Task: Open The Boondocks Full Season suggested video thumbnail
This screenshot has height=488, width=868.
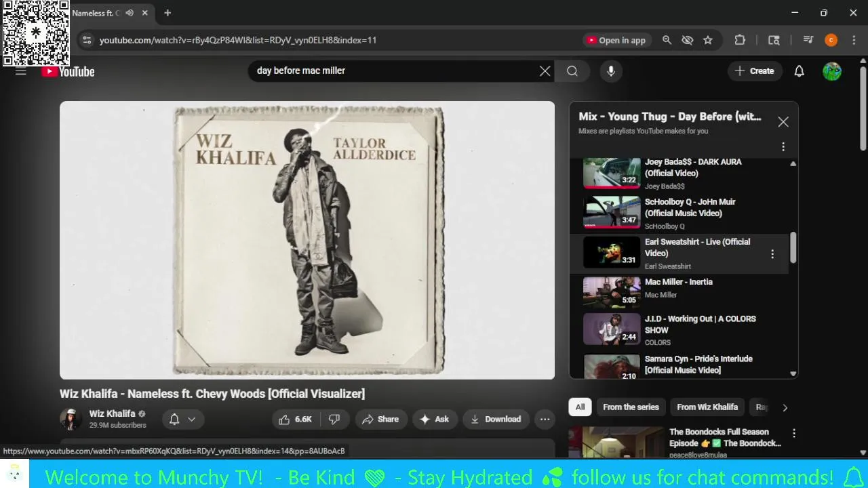Action: click(616, 442)
